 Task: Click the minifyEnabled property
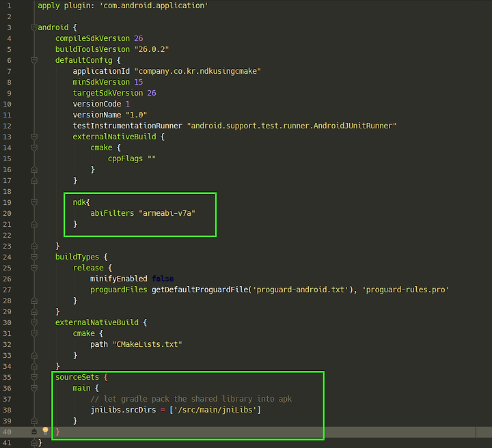click(119, 279)
